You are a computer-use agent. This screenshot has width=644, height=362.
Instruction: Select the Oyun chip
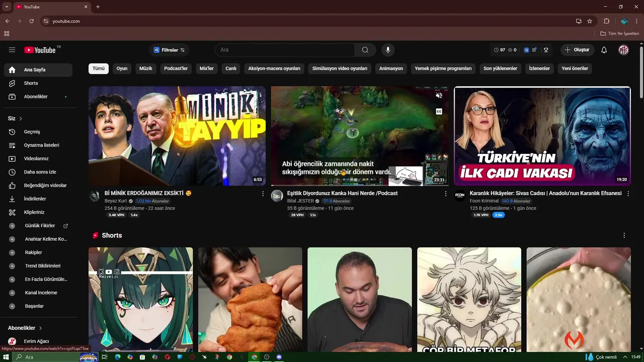point(122,68)
